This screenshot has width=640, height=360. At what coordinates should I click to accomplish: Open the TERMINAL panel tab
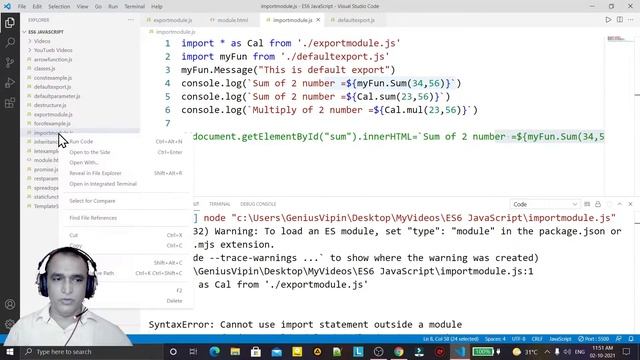(220, 204)
